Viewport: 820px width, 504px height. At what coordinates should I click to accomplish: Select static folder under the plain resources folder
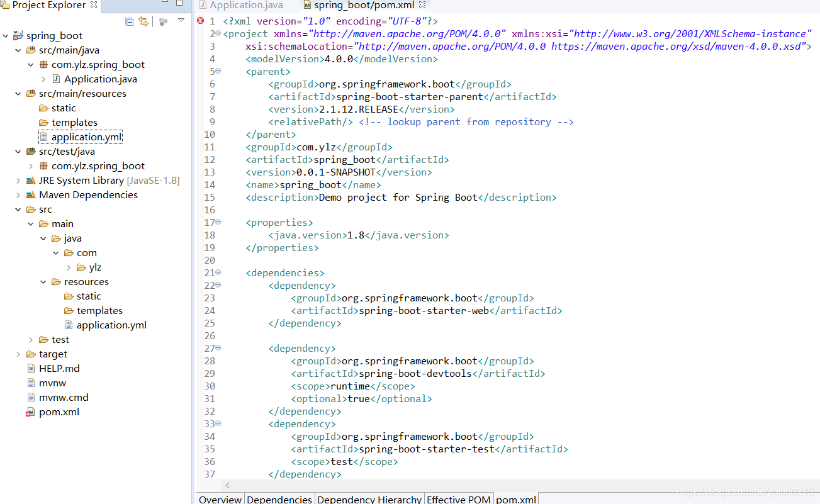coord(89,296)
